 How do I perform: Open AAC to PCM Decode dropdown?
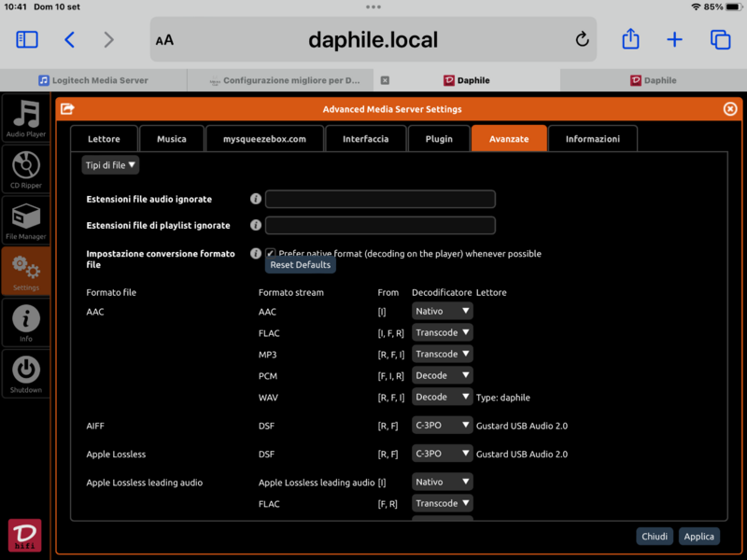tap(442, 376)
